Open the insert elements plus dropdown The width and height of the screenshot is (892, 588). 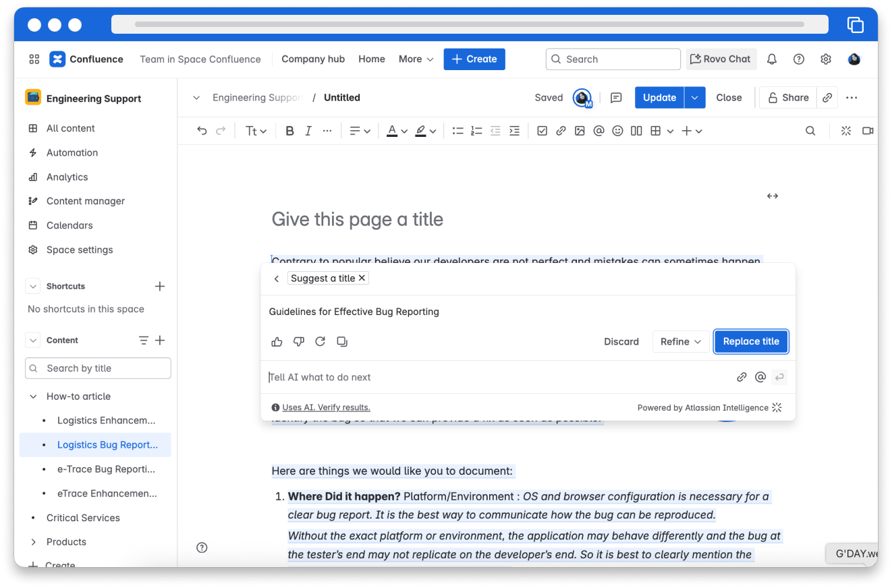coord(692,131)
